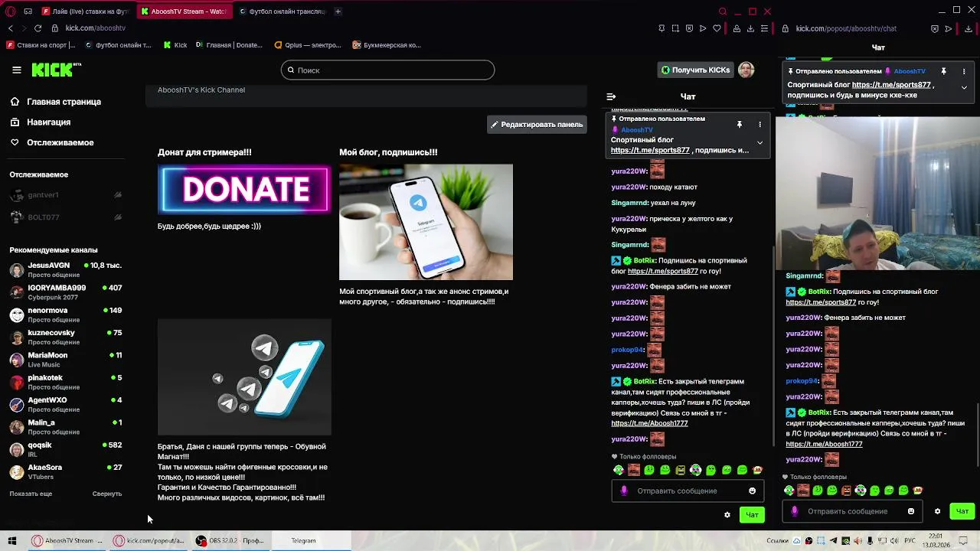Collapse the chat panel in main window
Screen dimensions: 980x551
click(x=611, y=96)
